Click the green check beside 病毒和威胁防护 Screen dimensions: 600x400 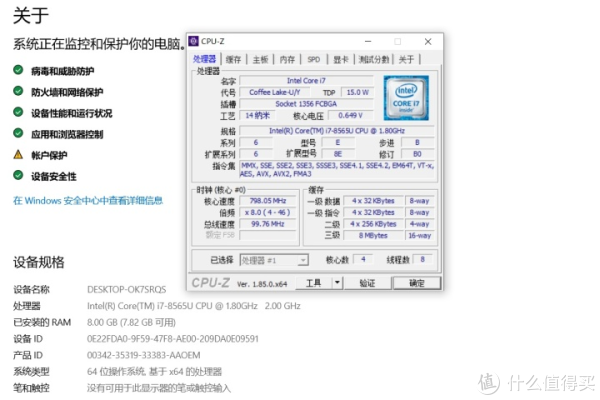point(18,70)
